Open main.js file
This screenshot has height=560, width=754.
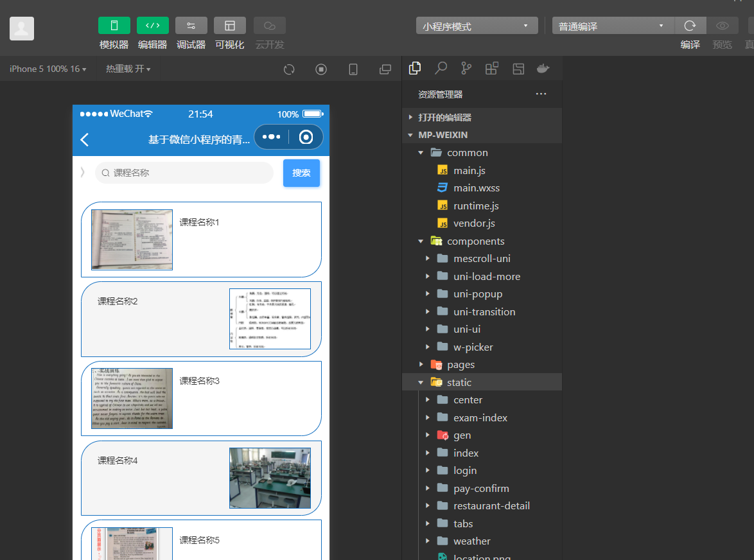tap(482, 170)
